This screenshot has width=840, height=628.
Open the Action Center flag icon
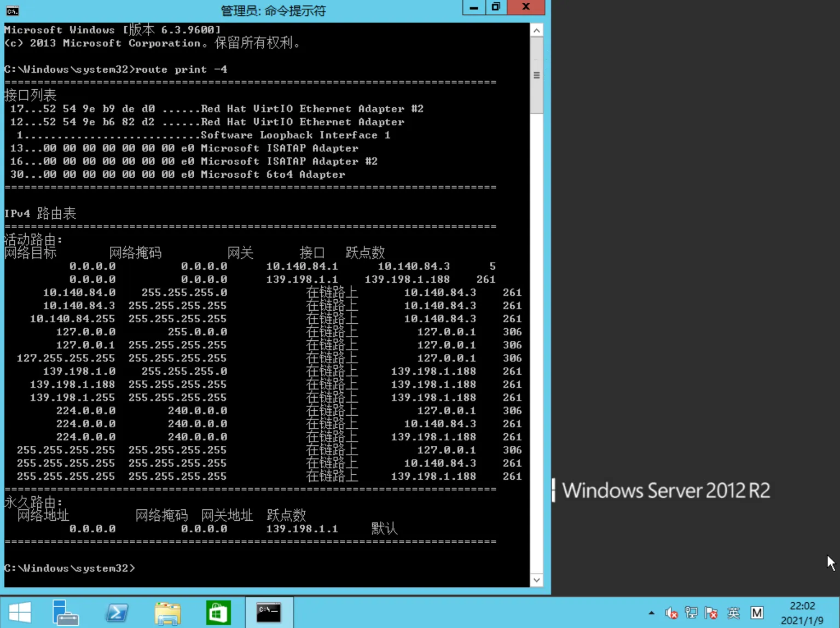pyautogui.click(x=711, y=613)
